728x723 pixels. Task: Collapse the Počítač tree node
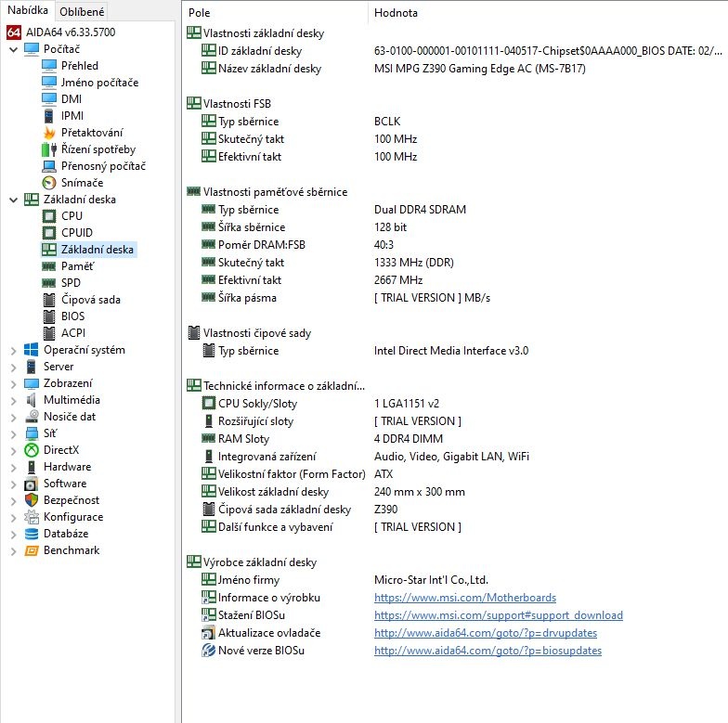(x=13, y=49)
